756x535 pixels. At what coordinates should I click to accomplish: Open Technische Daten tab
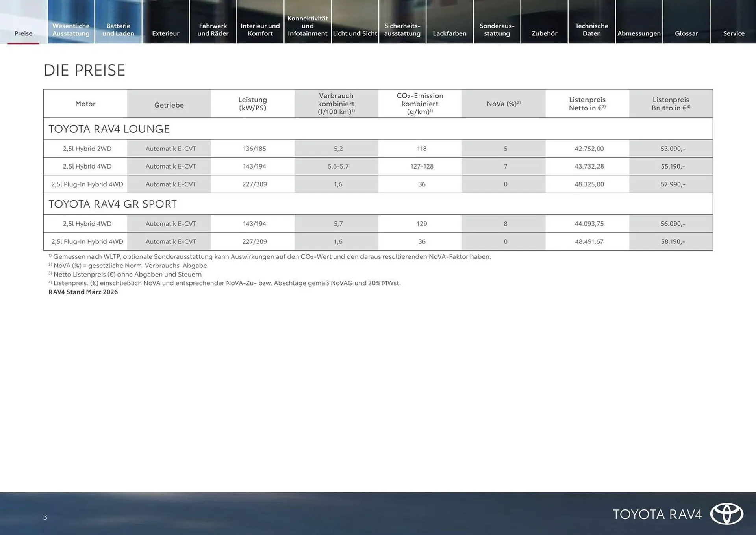click(x=591, y=30)
